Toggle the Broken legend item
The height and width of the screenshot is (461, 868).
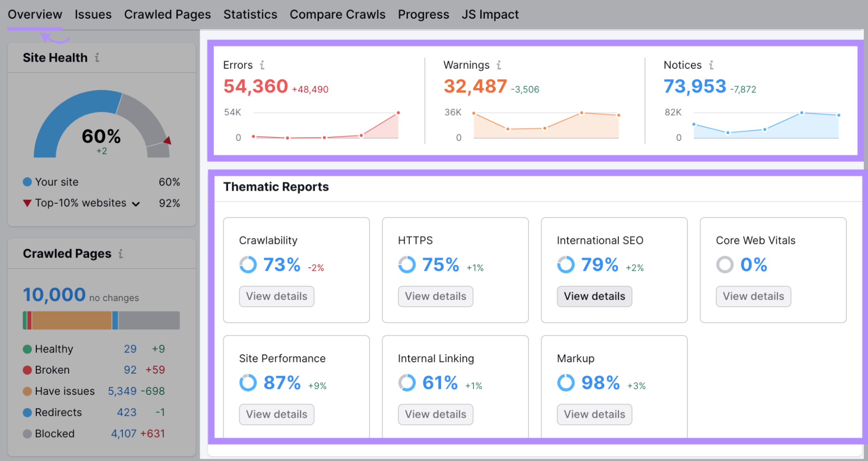[x=51, y=370]
